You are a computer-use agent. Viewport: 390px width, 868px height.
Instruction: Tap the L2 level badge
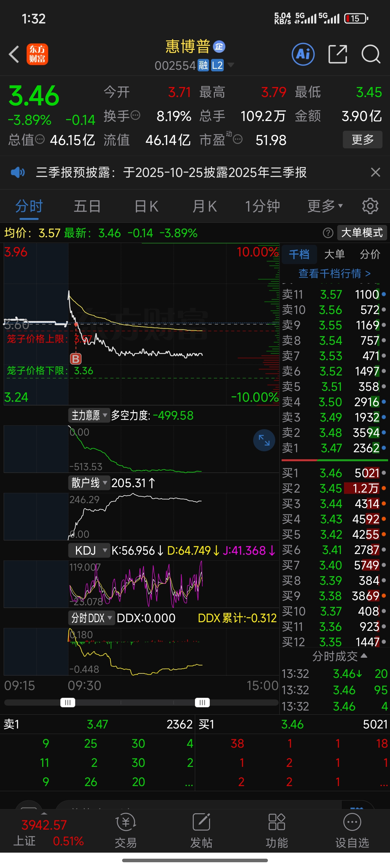(217, 65)
